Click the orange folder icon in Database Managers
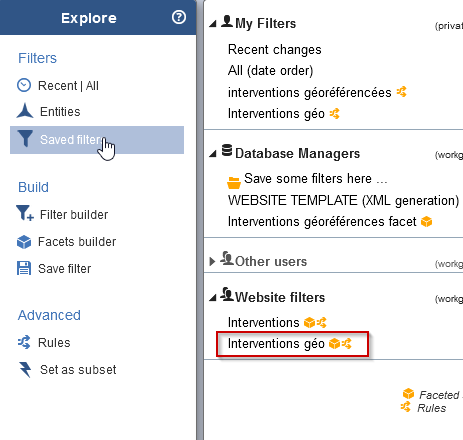 [234, 183]
